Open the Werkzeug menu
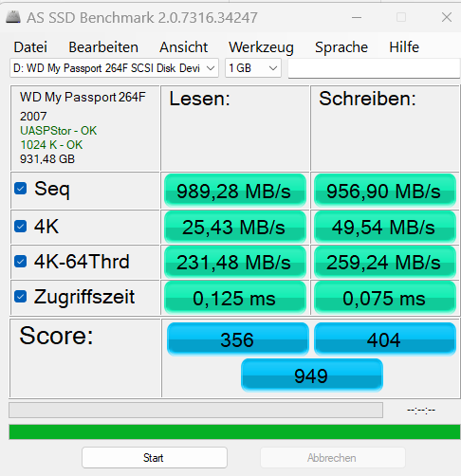The width and height of the screenshot is (461, 476). pyautogui.click(x=261, y=47)
